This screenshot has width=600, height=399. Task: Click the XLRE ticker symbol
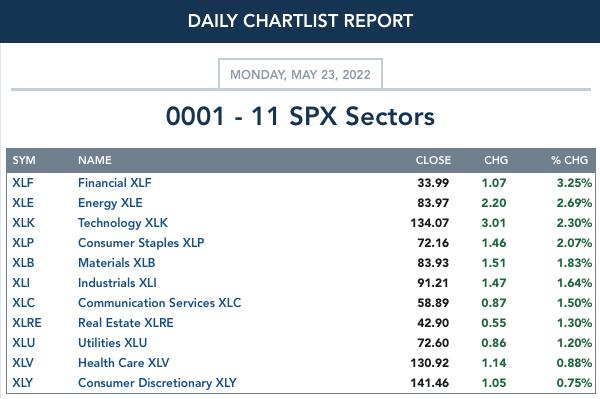[x=26, y=323]
